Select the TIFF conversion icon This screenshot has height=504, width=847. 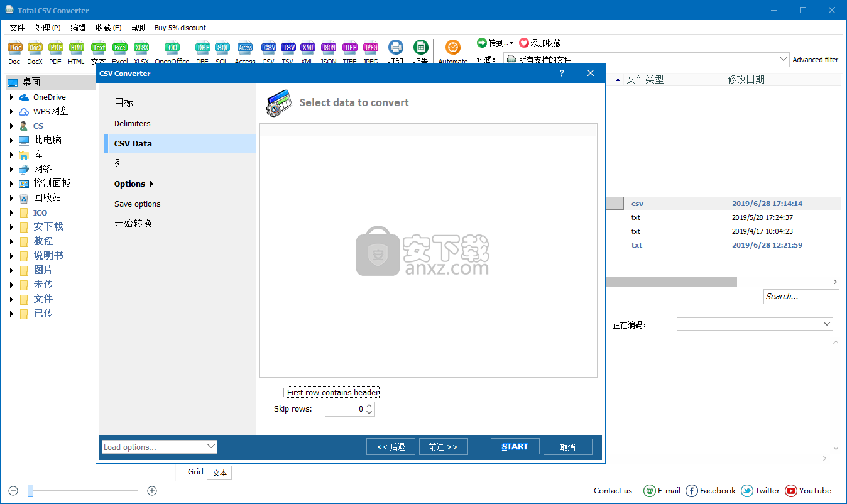(350, 48)
